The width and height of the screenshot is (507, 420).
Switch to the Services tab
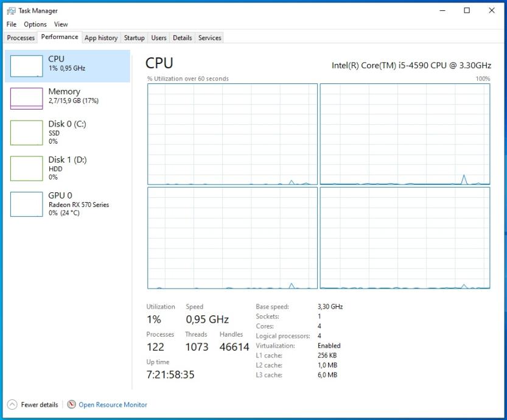click(210, 38)
